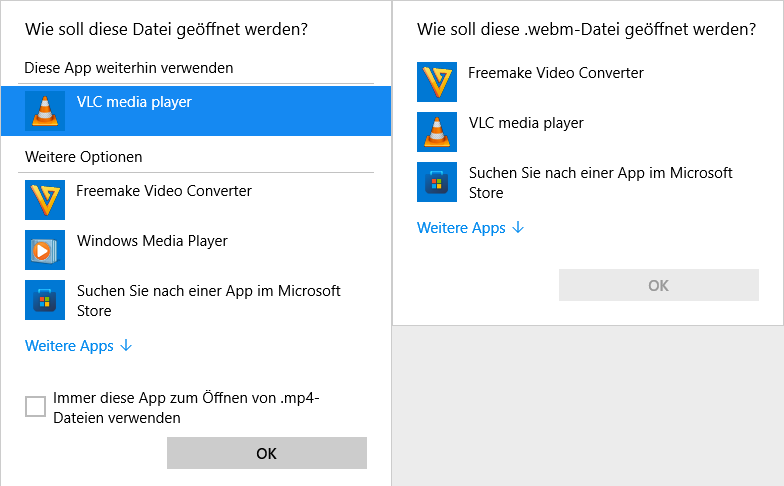
Task: Click Microsoft Store icon in .webm dialog
Action: coord(437,182)
